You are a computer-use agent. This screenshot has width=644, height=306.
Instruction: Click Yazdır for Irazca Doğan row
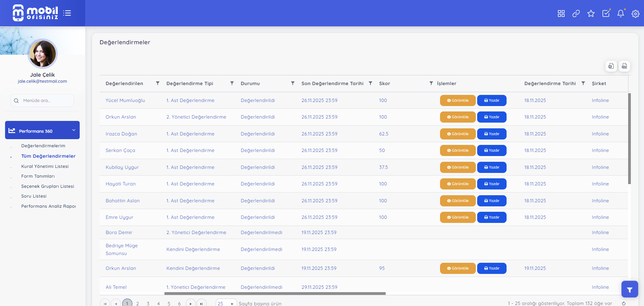click(491, 134)
